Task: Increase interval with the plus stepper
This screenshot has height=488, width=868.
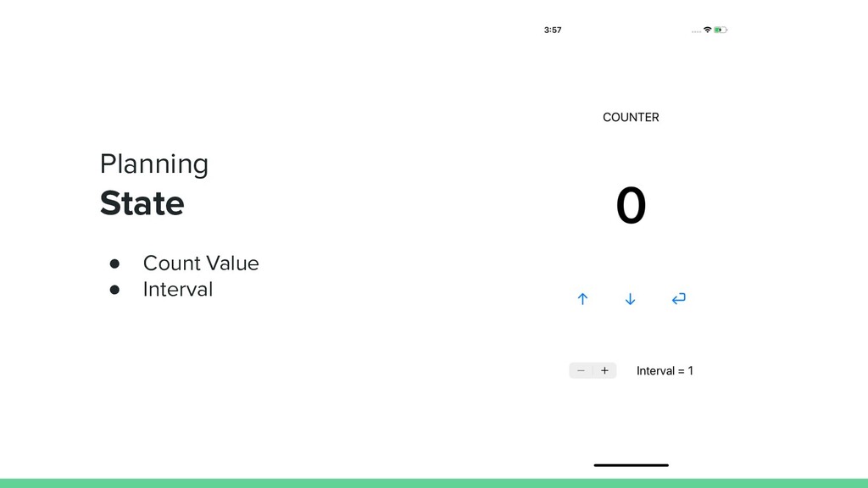Action: click(604, 371)
